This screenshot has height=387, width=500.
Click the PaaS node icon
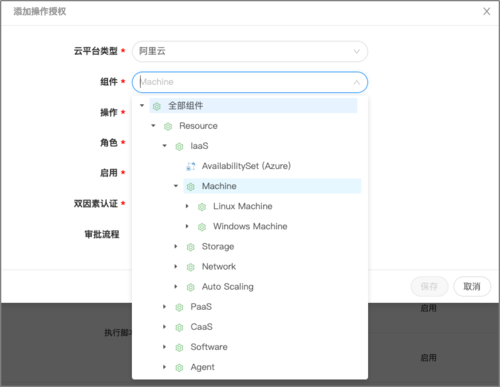click(x=179, y=307)
